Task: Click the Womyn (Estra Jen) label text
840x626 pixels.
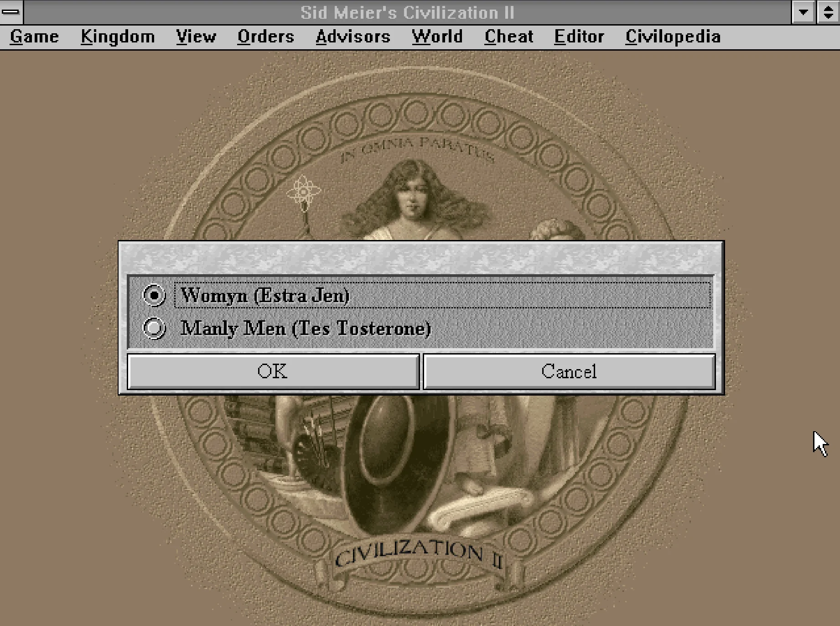Action: pos(265,295)
